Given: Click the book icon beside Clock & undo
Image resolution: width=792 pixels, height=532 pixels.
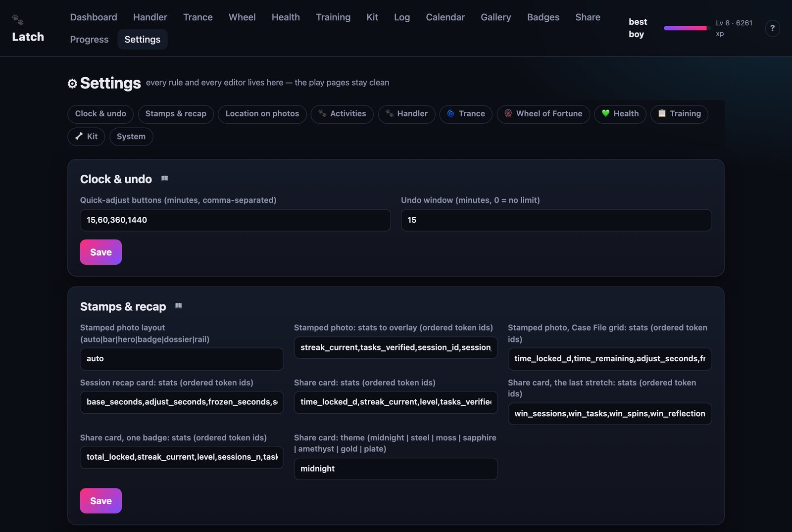Looking at the screenshot, I should click(165, 178).
